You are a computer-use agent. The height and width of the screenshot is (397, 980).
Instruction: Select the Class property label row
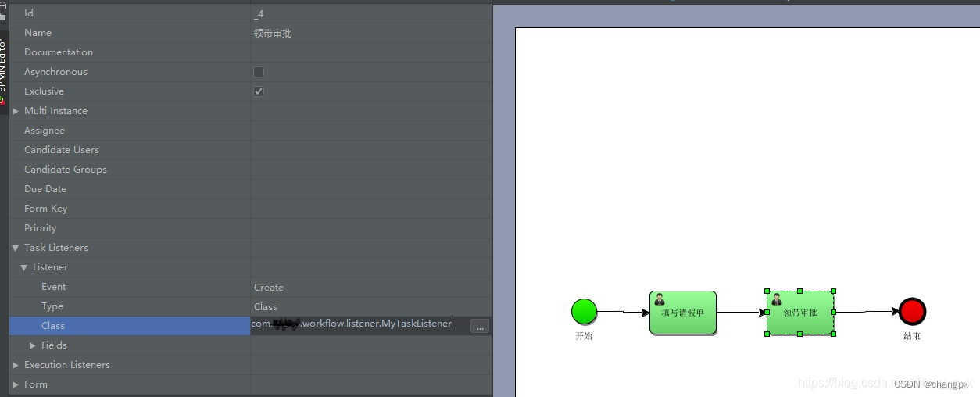click(130, 326)
